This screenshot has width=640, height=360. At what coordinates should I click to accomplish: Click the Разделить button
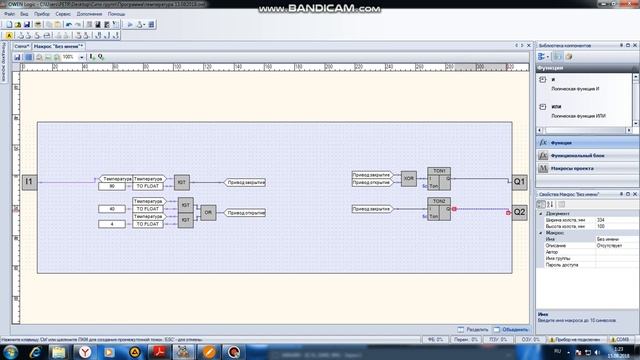[473, 329]
